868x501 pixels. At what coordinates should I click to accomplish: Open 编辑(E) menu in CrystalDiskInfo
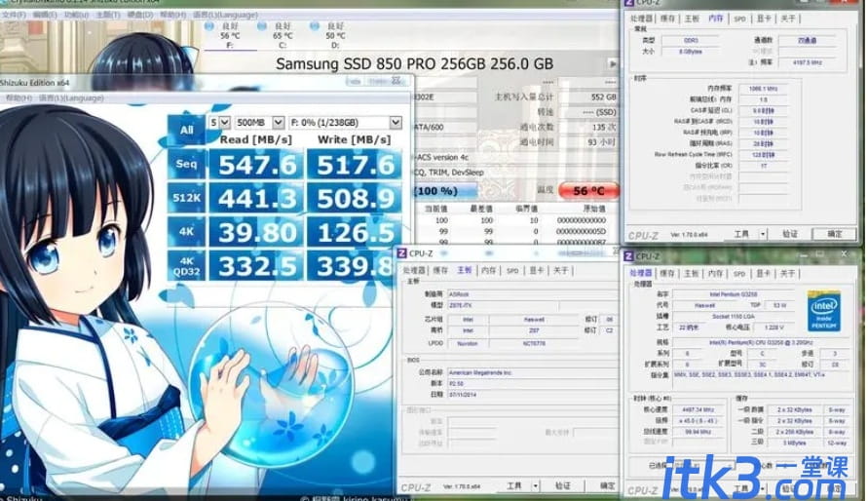pos(46,15)
